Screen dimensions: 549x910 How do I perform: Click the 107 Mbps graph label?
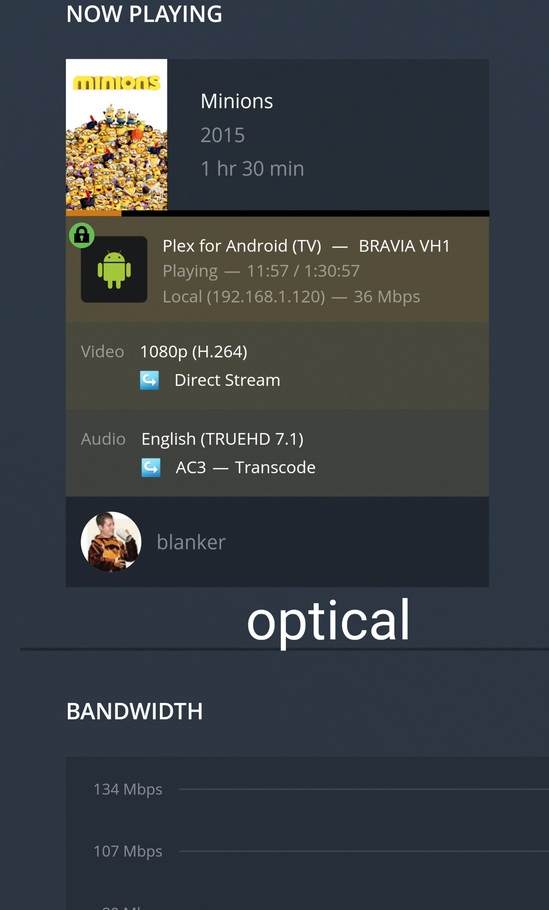128,851
